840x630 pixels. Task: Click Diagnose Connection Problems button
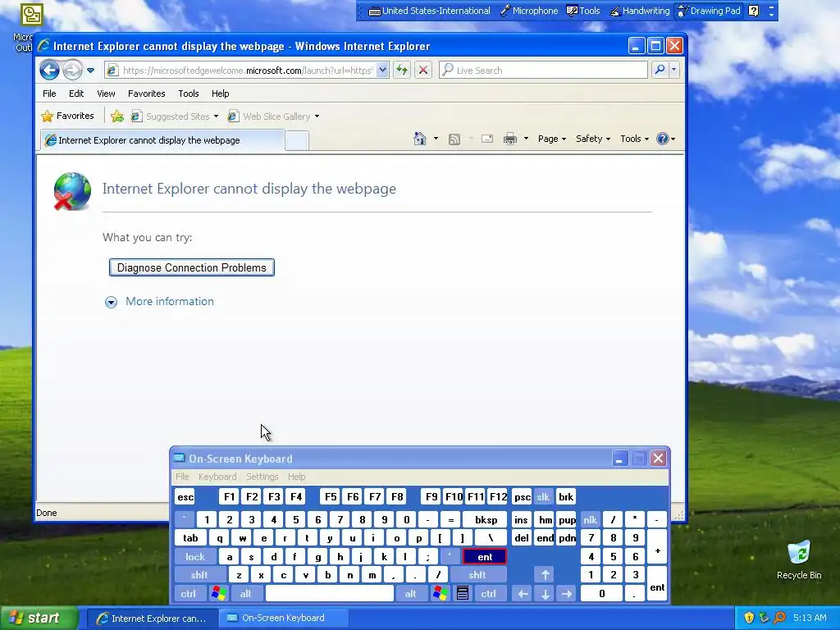pos(192,267)
